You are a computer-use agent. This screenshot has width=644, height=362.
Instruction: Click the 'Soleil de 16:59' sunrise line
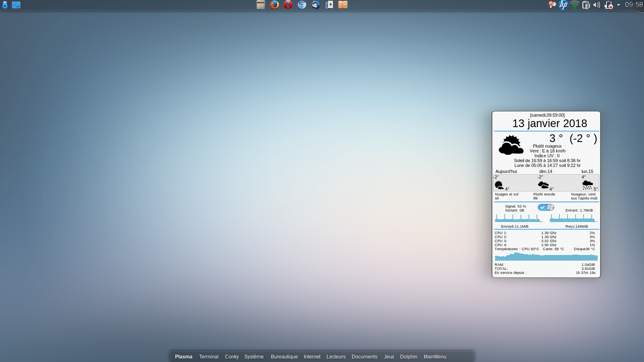[547, 160]
